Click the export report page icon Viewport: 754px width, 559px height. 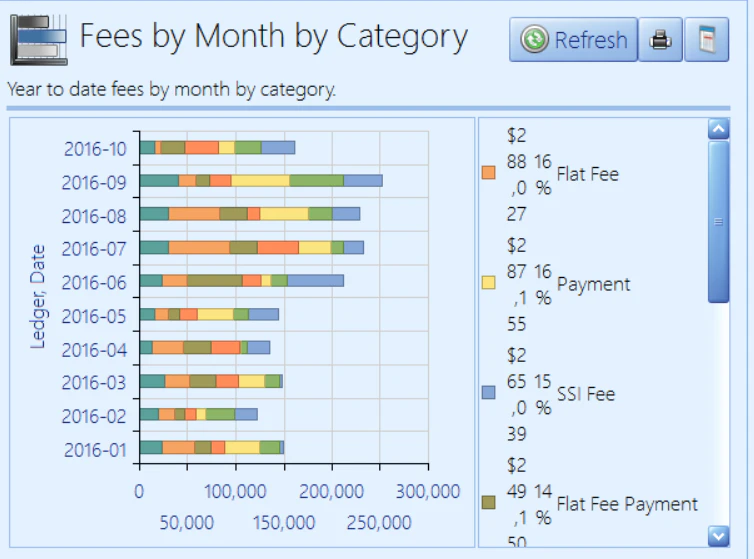coord(706,39)
